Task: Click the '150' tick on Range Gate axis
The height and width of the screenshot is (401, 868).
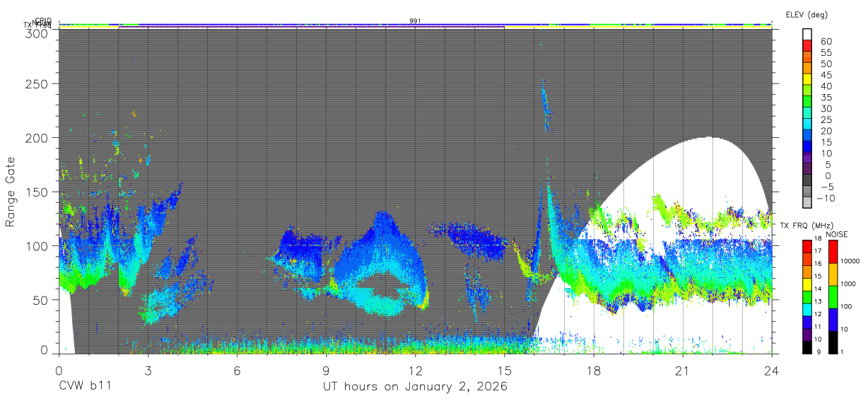Action: 38,192
